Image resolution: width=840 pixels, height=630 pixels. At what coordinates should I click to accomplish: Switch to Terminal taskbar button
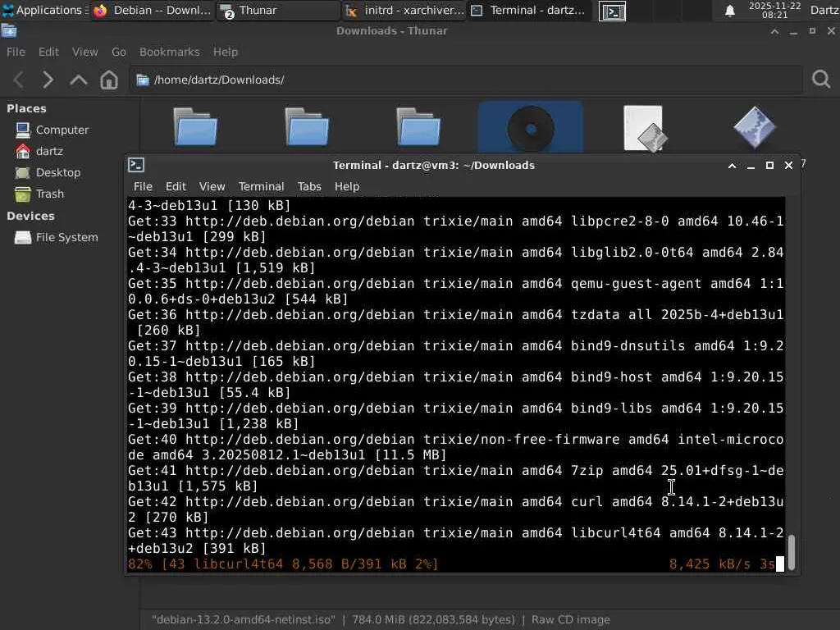coord(530,10)
